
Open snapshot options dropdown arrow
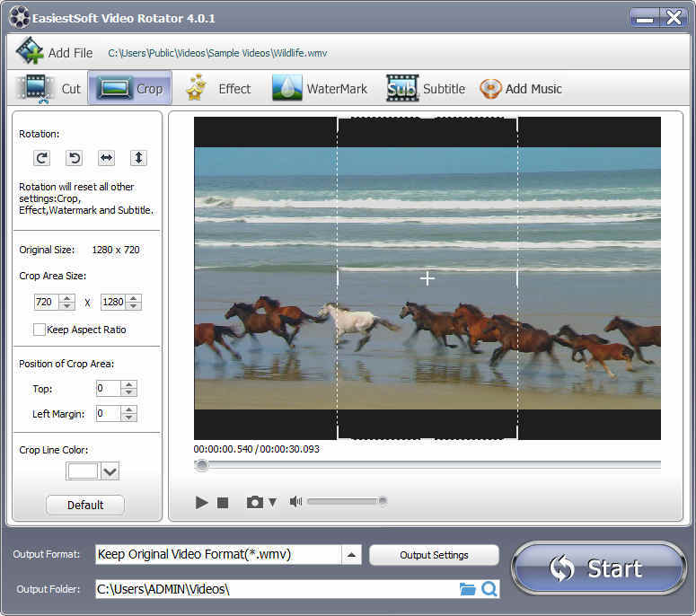coord(272,502)
